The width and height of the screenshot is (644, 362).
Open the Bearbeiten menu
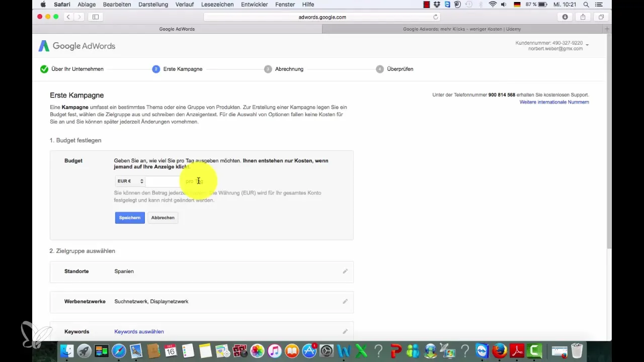coord(117,5)
